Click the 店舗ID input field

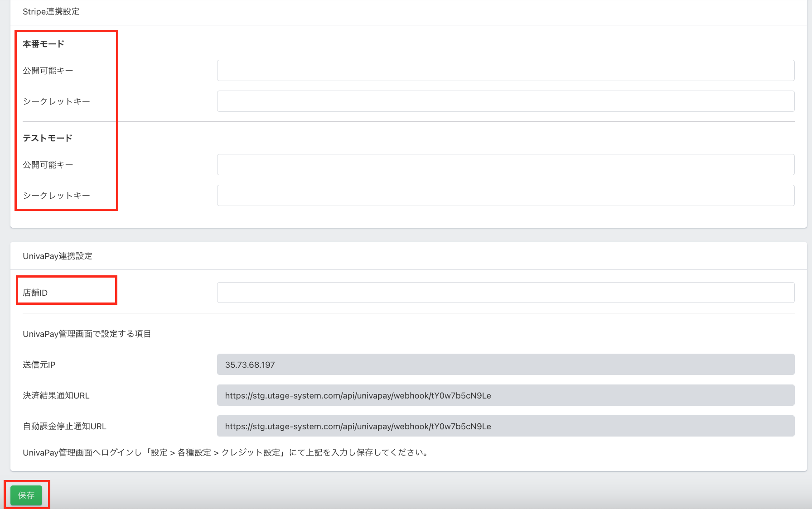click(x=505, y=293)
